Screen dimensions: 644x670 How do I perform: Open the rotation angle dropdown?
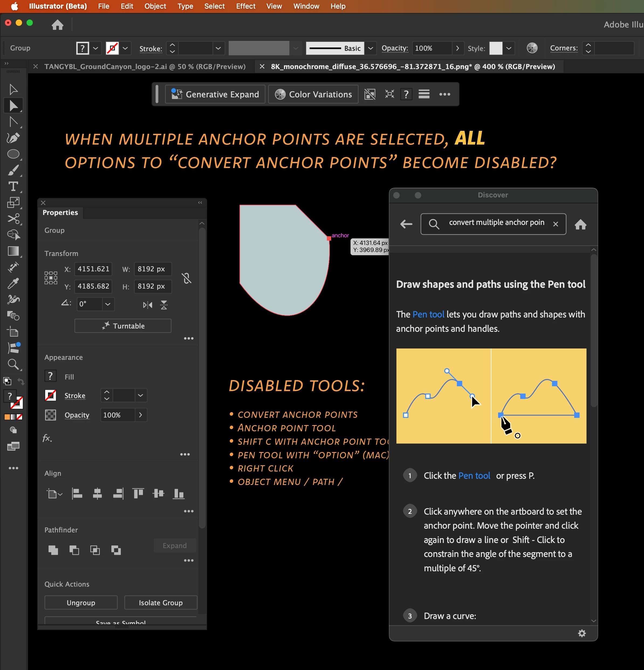[108, 304]
